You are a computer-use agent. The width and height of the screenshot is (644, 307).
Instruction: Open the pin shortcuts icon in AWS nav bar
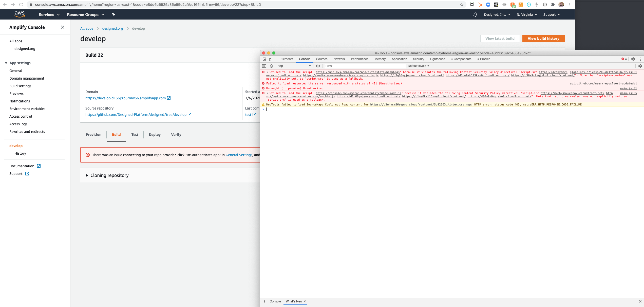(x=113, y=14)
